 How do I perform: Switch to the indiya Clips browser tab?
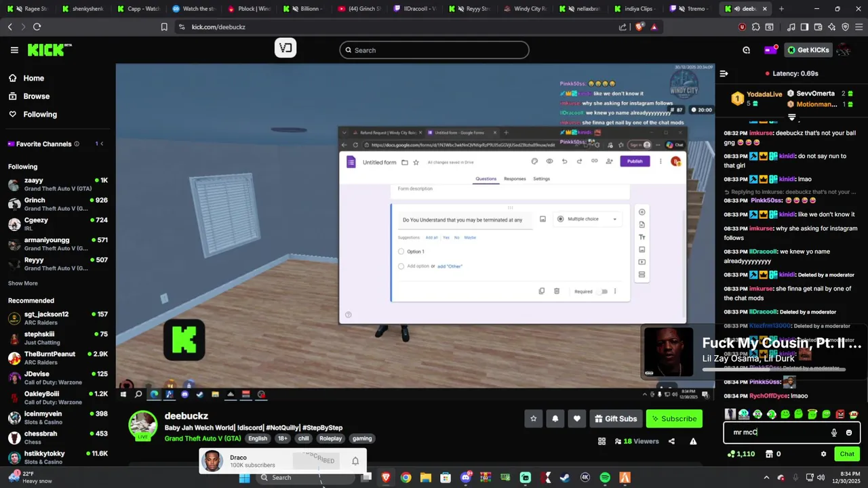point(635,9)
